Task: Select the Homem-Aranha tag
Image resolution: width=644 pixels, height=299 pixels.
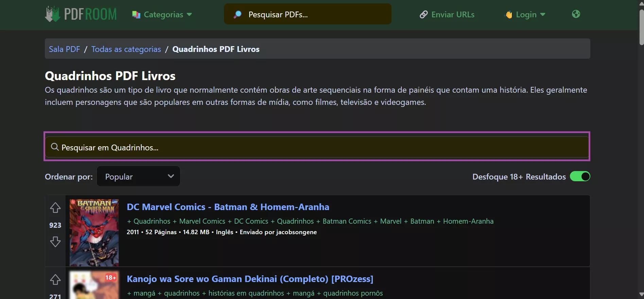Action: 468,221
